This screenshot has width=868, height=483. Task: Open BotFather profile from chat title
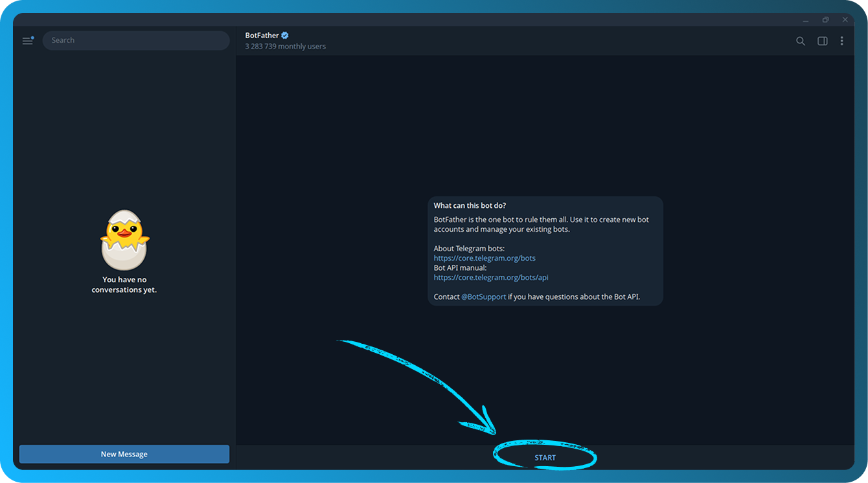[x=261, y=36]
